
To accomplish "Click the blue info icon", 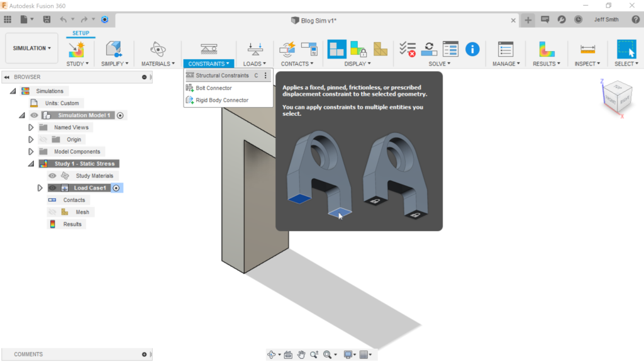I will click(x=472, y=49).
